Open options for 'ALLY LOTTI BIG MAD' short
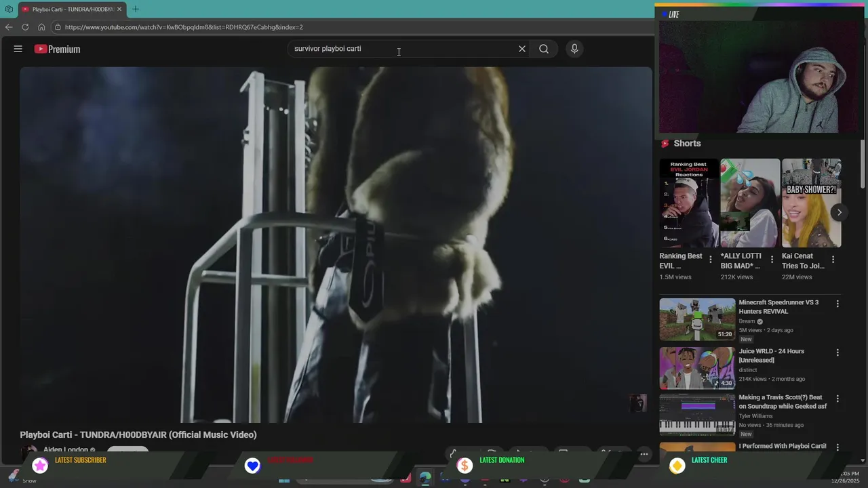This screenshot has width=868, height=488. pos(772,260)
